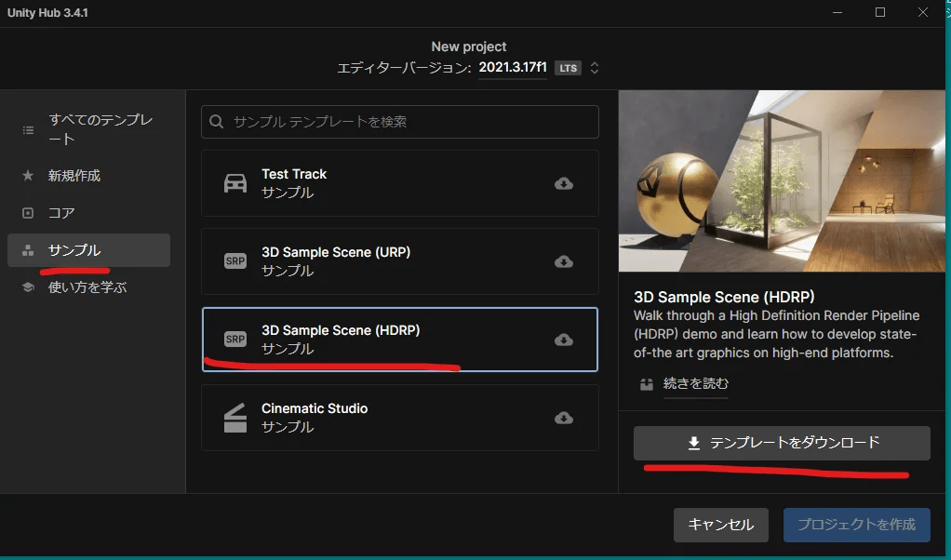Click the SRP badge icon on URP sample
Screen dimensions: 951x560
[235, 261]
